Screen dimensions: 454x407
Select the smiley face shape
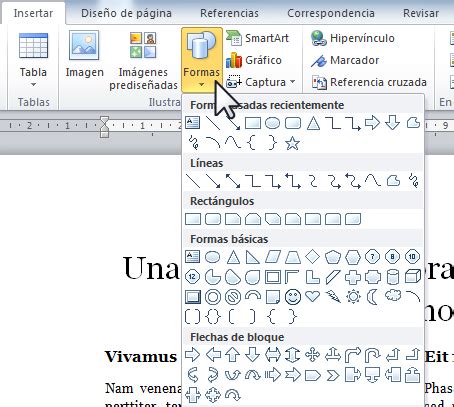(x=293, y=296)
